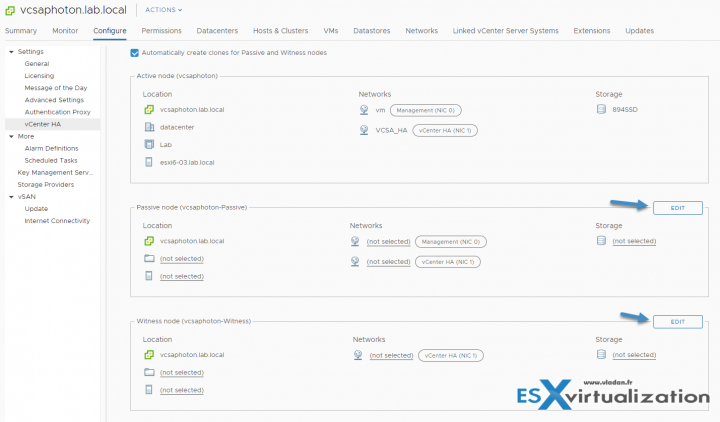Click the Lab cluster icon in Active node

(x=149, y=145)
